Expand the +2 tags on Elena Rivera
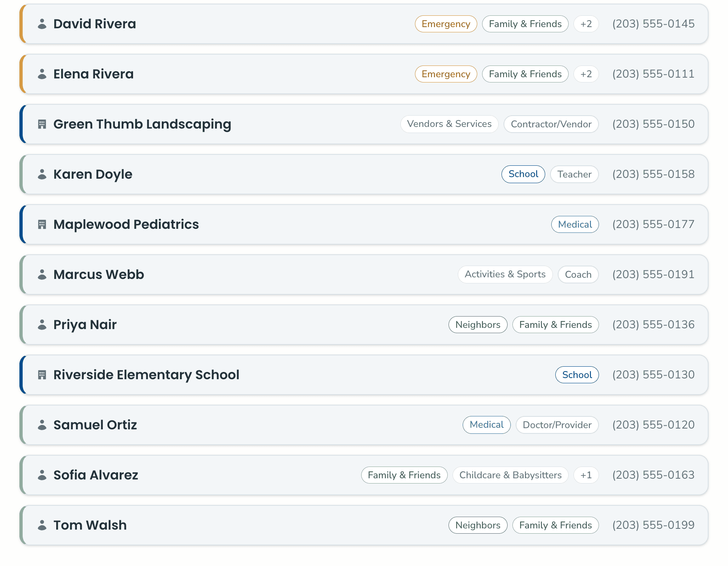The width and height of the screenshot is (728, 566). coord(586,74)
